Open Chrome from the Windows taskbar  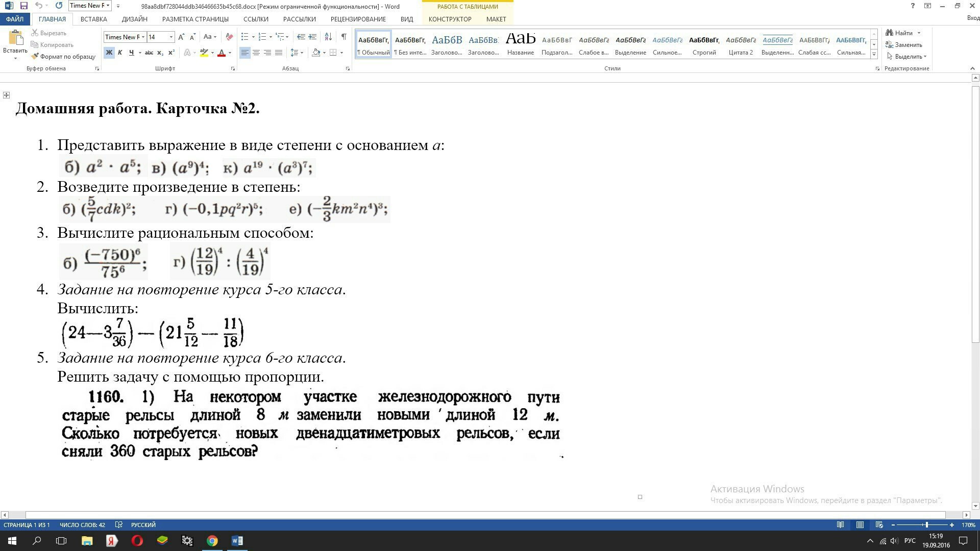coord(212,541)
